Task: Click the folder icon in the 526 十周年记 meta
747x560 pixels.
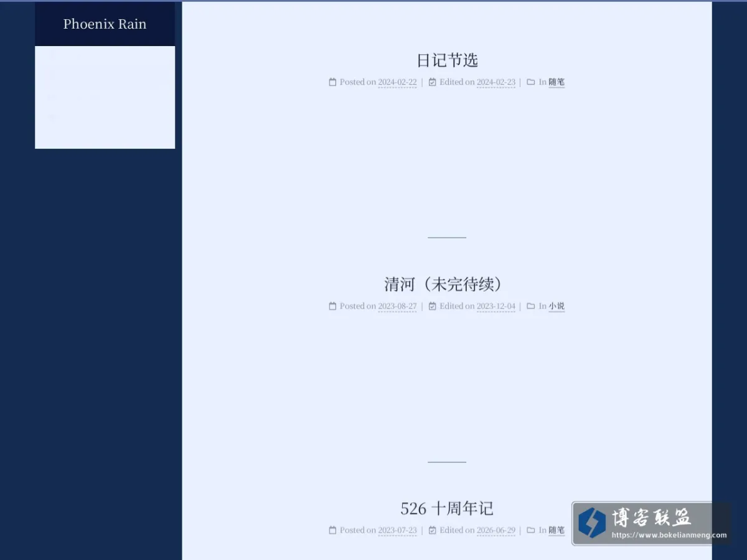Action: (531, 530)
